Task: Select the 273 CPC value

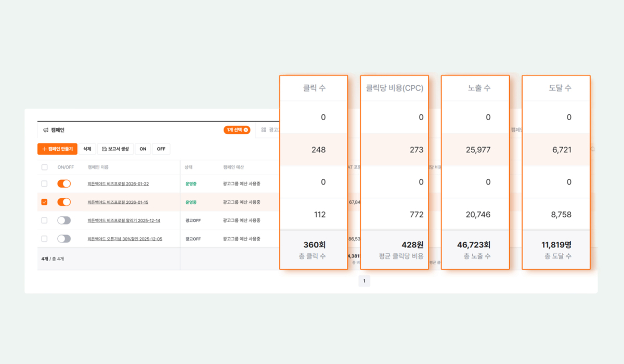Action: [417, 150]
